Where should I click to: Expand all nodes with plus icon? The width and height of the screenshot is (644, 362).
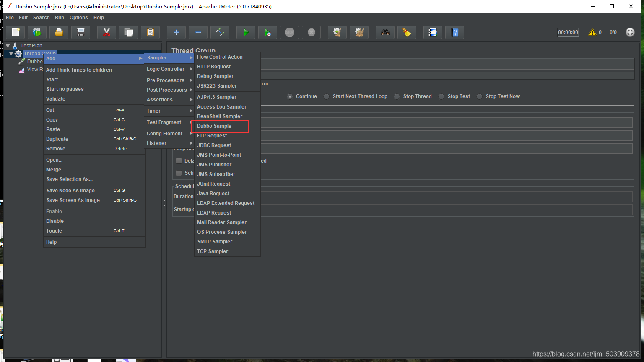click(177, 32)
